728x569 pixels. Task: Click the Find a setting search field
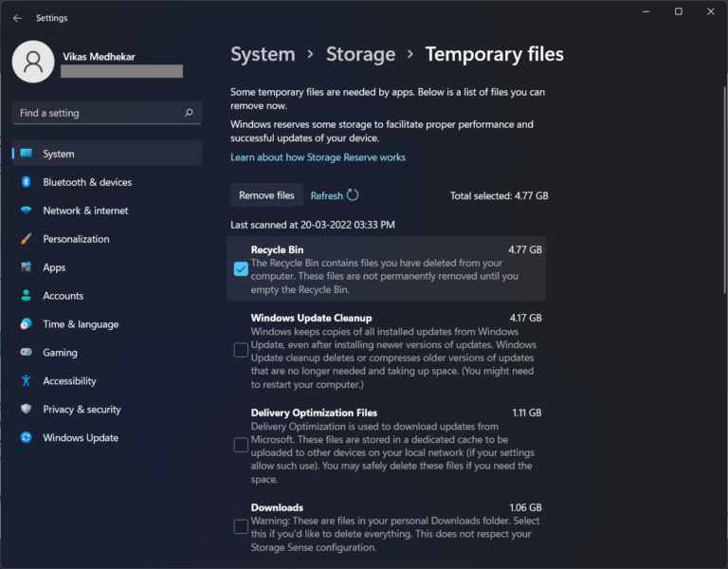(x=107, y=113)
